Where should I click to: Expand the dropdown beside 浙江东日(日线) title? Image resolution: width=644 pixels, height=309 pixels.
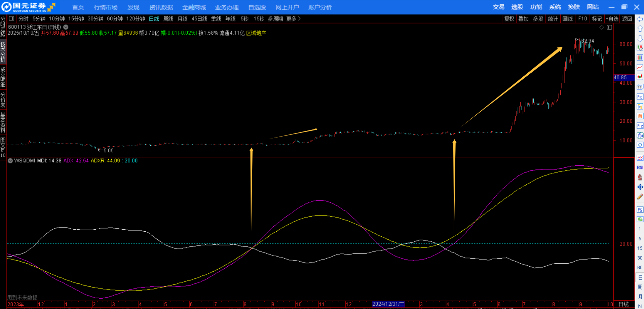click(x=66, y=27)
